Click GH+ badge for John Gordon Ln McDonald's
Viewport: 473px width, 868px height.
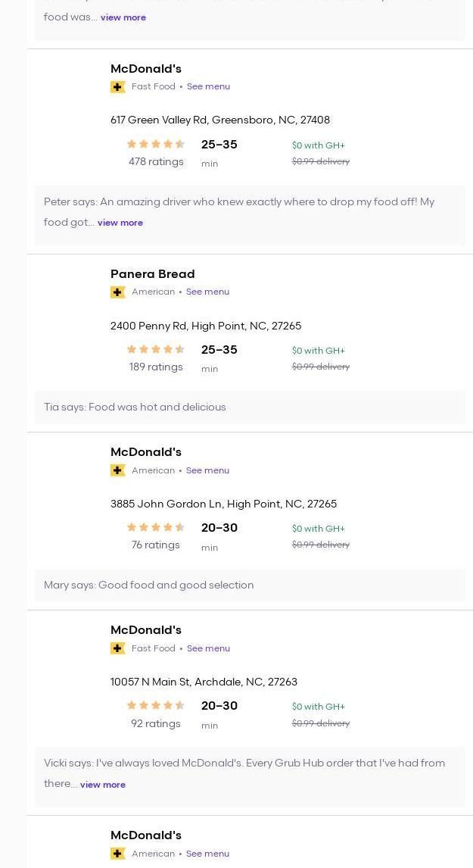(x=118, y=470)
